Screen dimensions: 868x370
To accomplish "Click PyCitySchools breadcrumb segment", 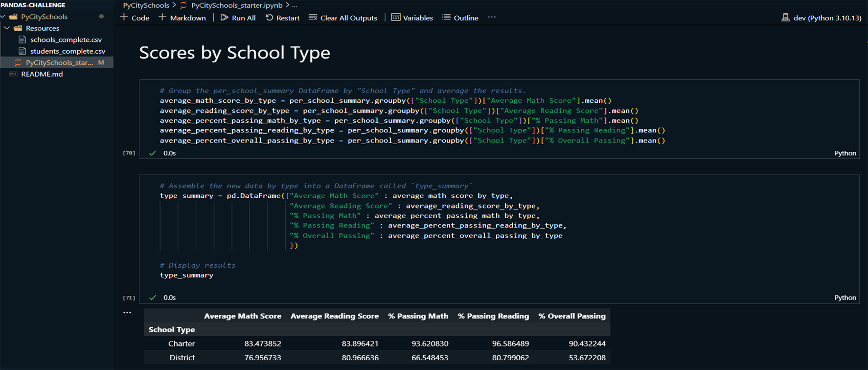I will [146, 5].
